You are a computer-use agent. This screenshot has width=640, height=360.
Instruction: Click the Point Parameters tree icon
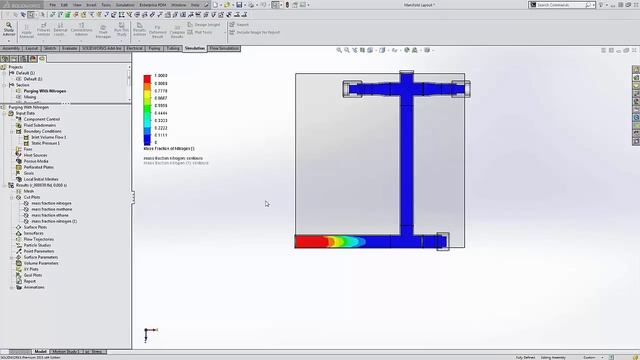18,251
